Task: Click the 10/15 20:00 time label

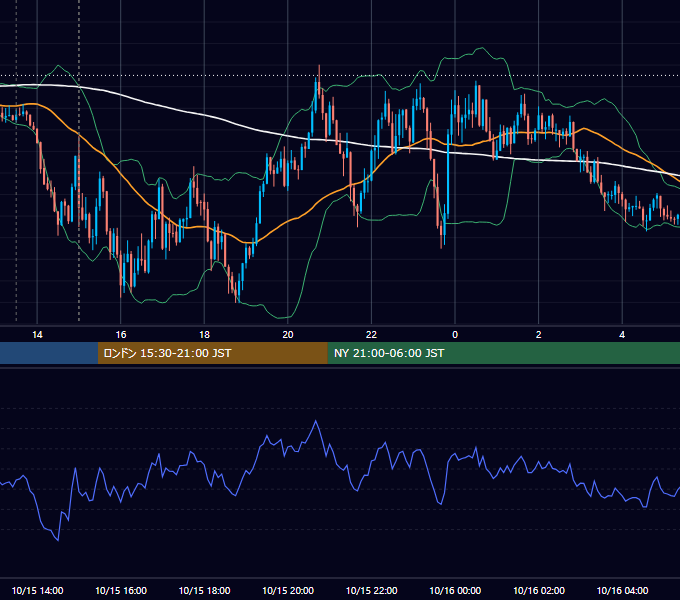Action: point(288,590)
